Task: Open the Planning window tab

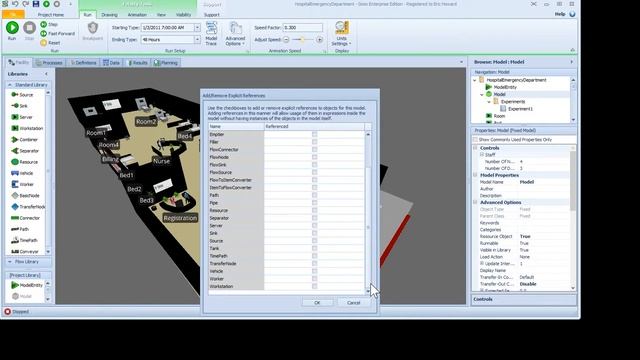Action: point(166,63)
